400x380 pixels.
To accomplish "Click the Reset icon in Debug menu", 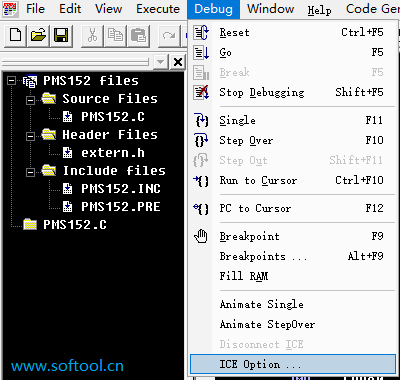I will click(x=201, y=33).
